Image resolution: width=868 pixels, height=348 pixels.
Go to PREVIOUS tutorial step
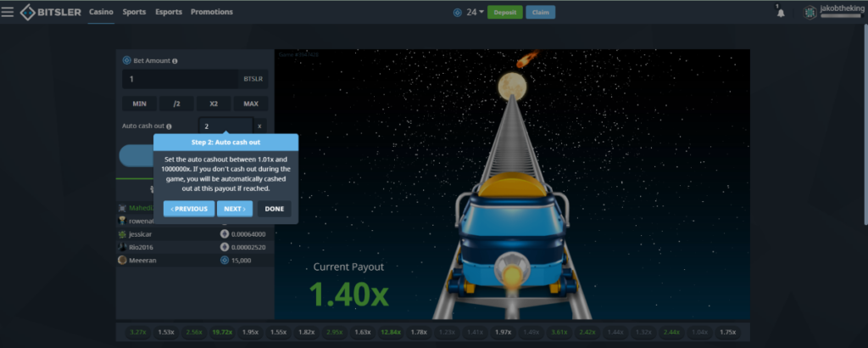pos(189,209)
